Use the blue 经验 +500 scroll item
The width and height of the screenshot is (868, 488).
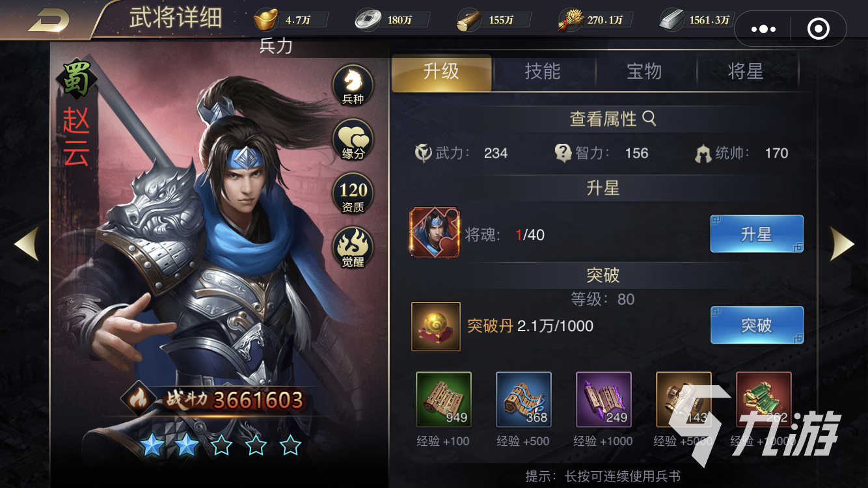[523, 400]
